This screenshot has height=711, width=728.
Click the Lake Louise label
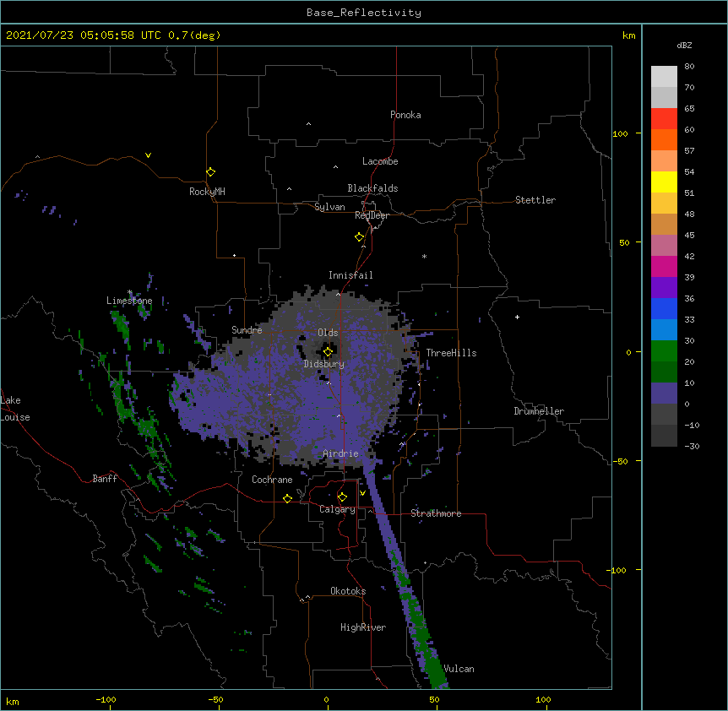(15, 409)
